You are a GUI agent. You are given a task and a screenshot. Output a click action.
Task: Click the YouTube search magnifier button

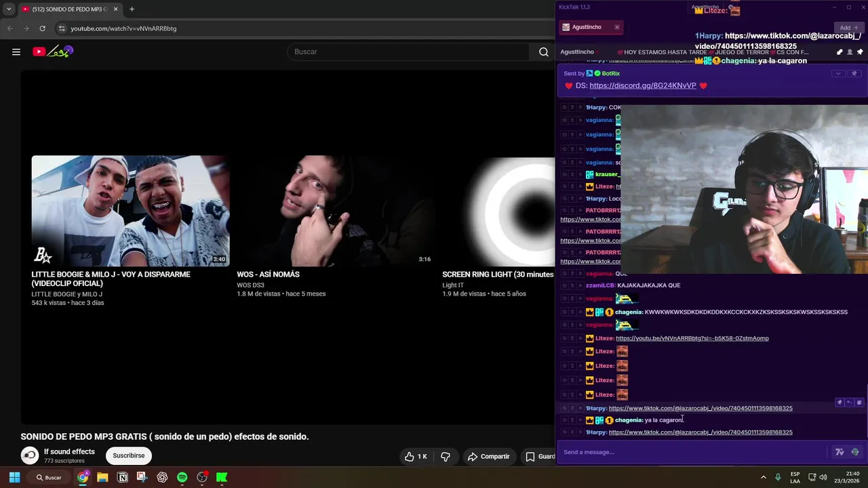[543, 52]
